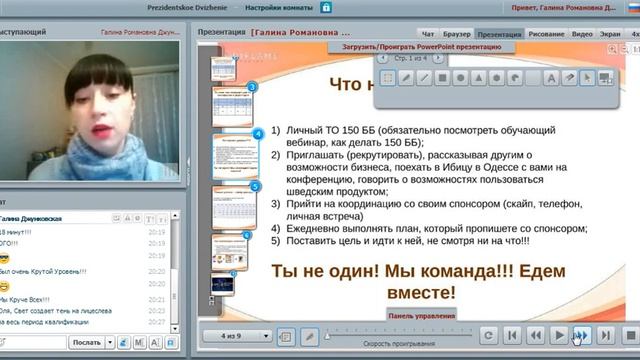Click the screen share monitor tool icon
Screen dimensions: 640x360
[605, 78]
